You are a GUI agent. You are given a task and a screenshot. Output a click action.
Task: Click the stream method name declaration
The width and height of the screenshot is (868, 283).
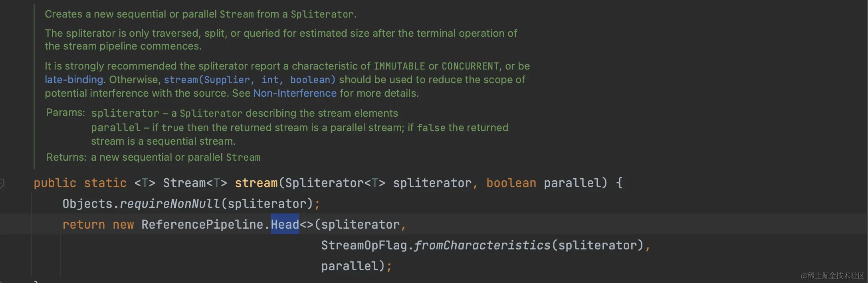tap(256, 183)
